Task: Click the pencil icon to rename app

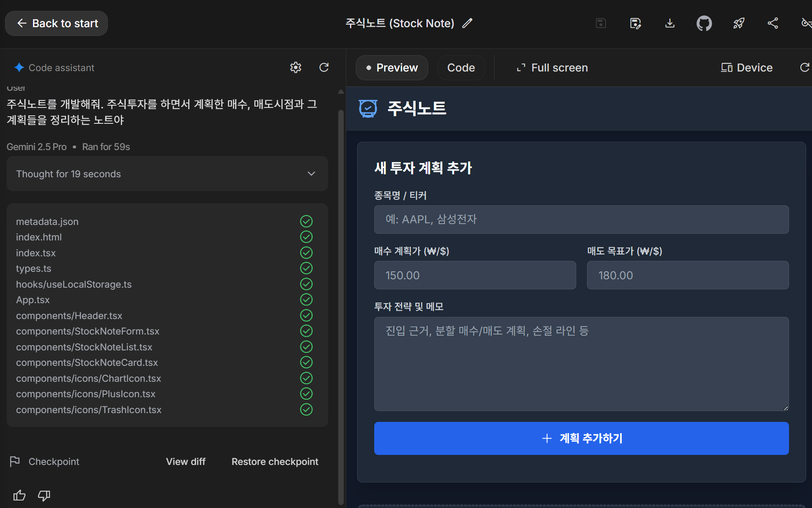Action: click(x=467, y=23)
